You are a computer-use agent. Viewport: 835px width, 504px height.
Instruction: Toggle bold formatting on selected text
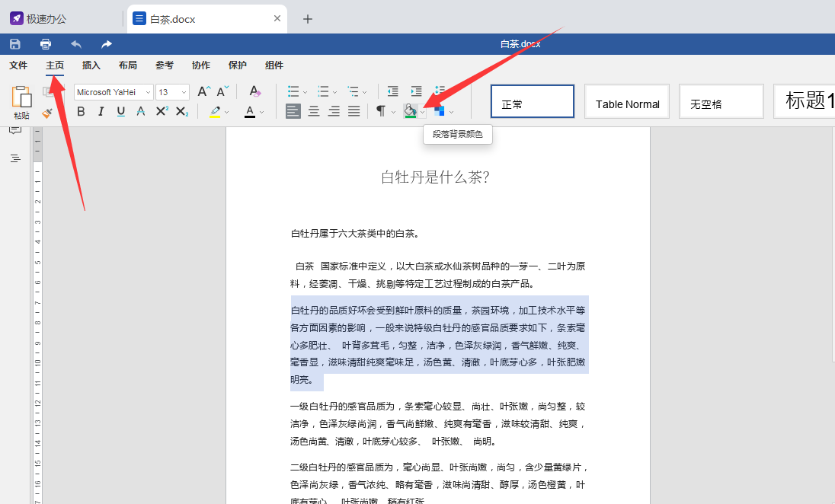[x=82, y=110]
